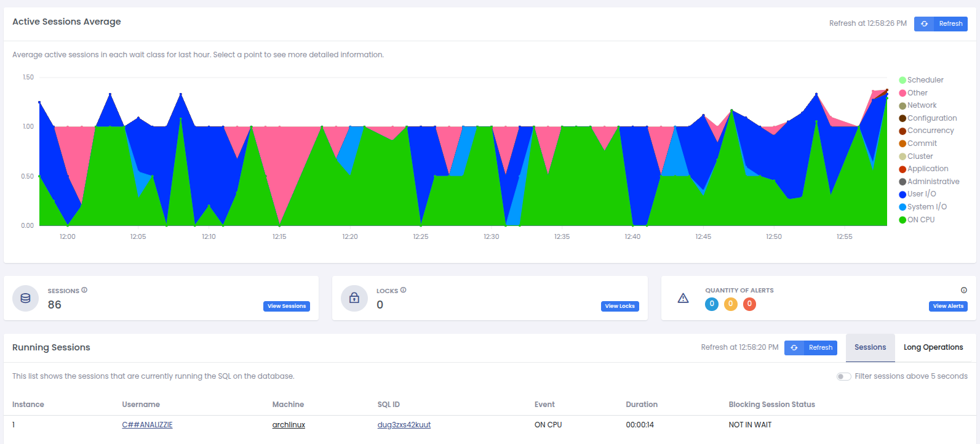The height and width of the screenshot is (444, 980).
Task: Click the Sessions database icon
Action: point(26,299)
